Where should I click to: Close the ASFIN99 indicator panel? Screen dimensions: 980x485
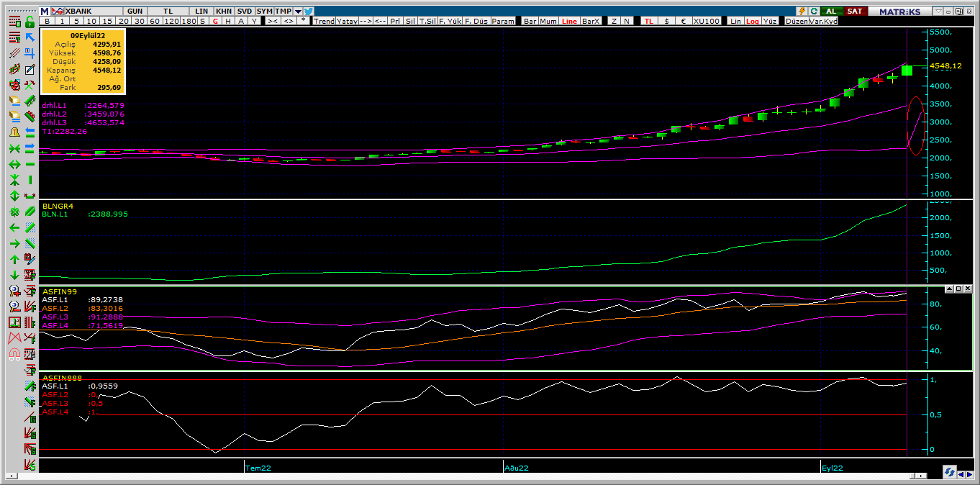tap(967, 289)
